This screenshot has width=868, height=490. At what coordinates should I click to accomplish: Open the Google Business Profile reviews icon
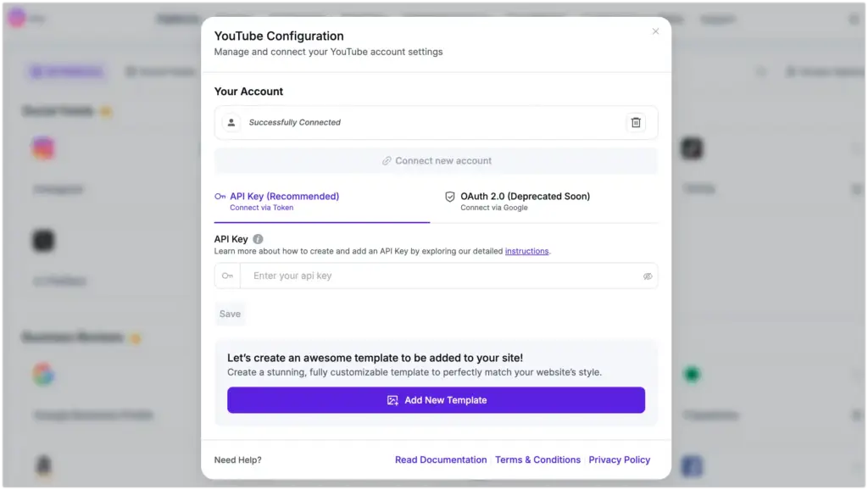click(x=43, y=374)
